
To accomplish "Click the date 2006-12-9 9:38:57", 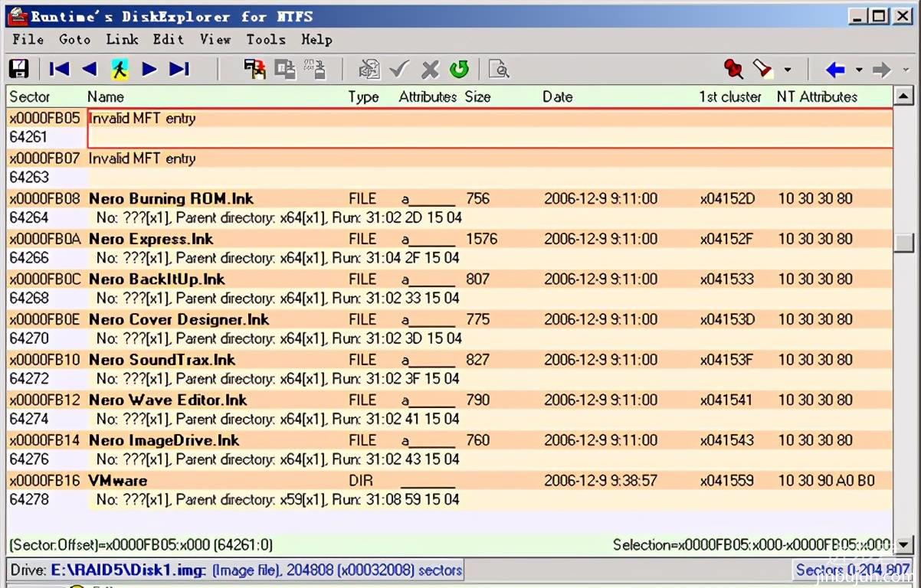I will (x=601, y=481).
